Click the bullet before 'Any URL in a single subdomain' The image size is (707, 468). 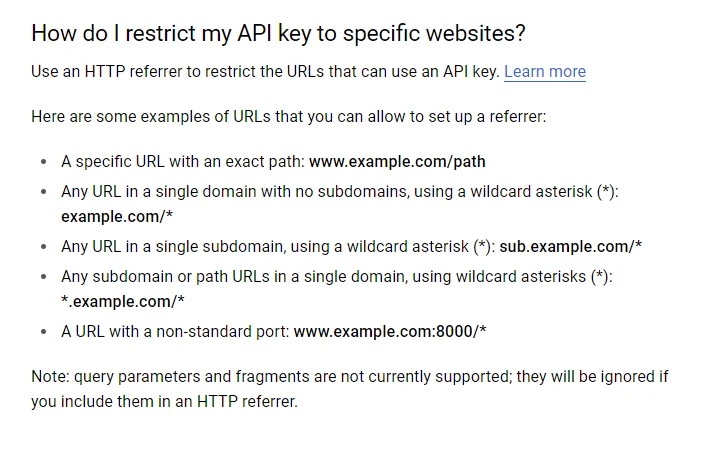click(43, 247)
